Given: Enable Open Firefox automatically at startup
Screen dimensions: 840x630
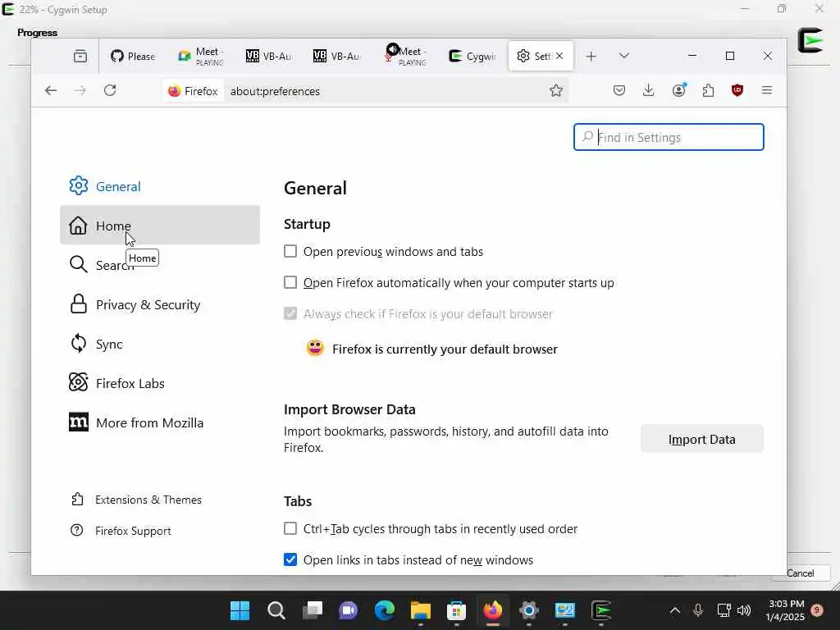Looking at the screenshot, I should coord(290,282).
